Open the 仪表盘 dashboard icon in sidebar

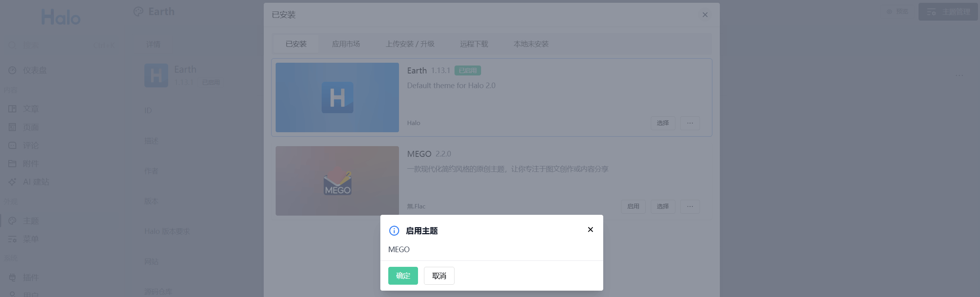[x=12, y=70]
